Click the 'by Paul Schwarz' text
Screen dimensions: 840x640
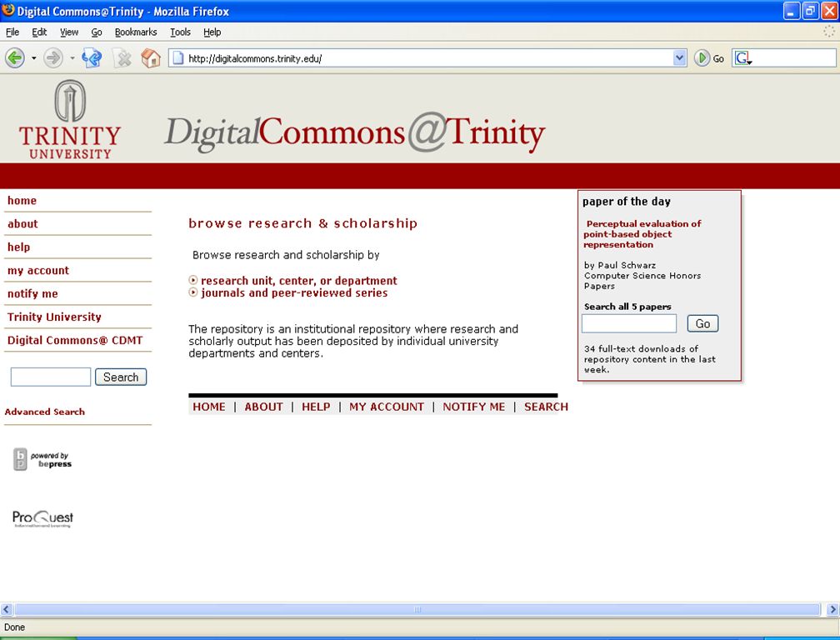point(620,265)
